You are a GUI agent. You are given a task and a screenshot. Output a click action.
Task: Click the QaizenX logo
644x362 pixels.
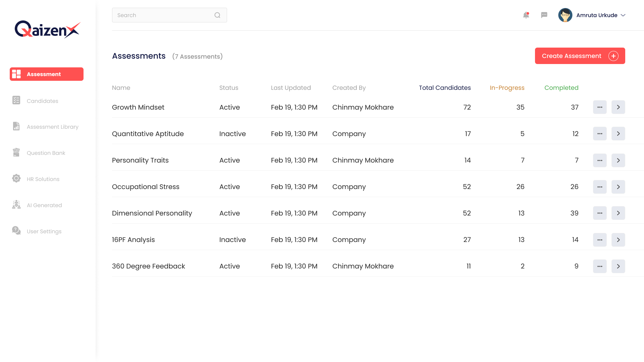pos(47,29)
